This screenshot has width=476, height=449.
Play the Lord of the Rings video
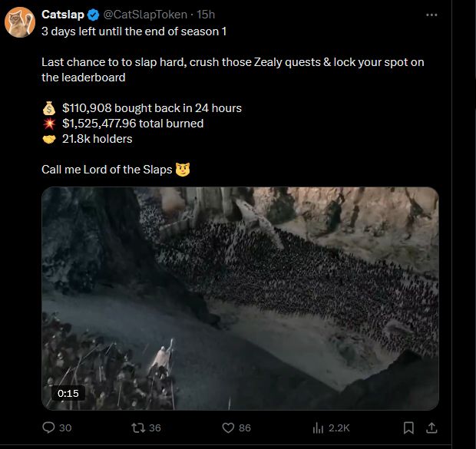[240, 298]
